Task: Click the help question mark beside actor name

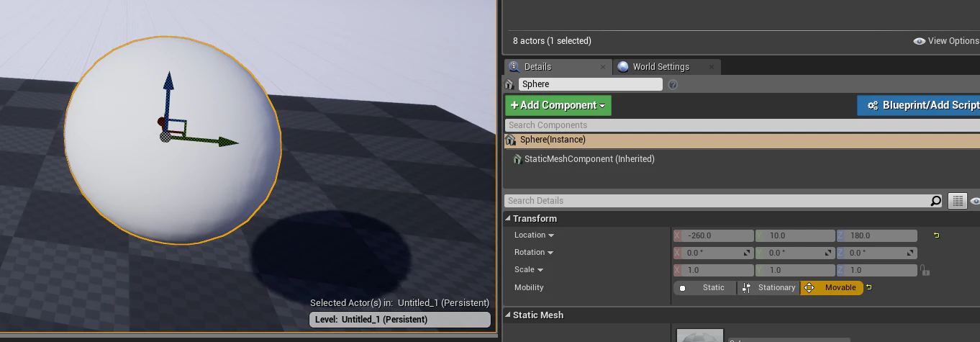Action: coord(673,84)
